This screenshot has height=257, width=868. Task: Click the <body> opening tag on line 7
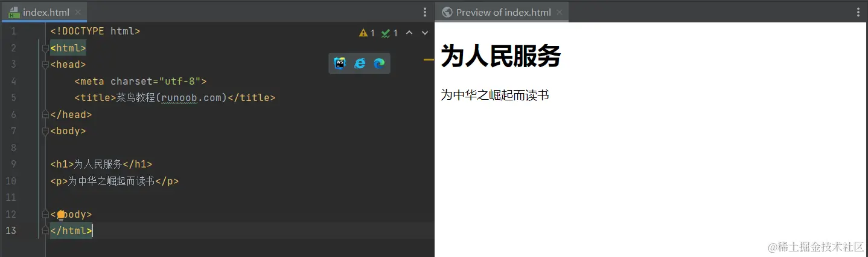[x=68, y=131]
